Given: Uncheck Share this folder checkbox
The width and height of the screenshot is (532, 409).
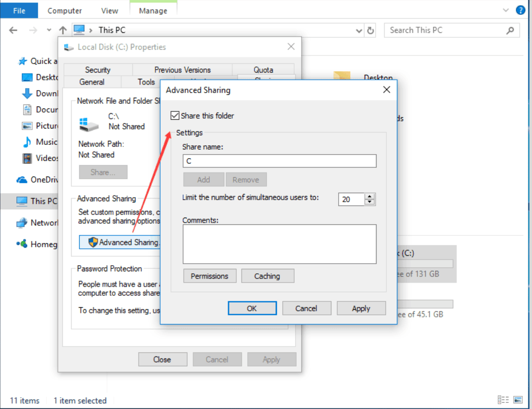Looking at the screenshot, I should coord(175,115).
